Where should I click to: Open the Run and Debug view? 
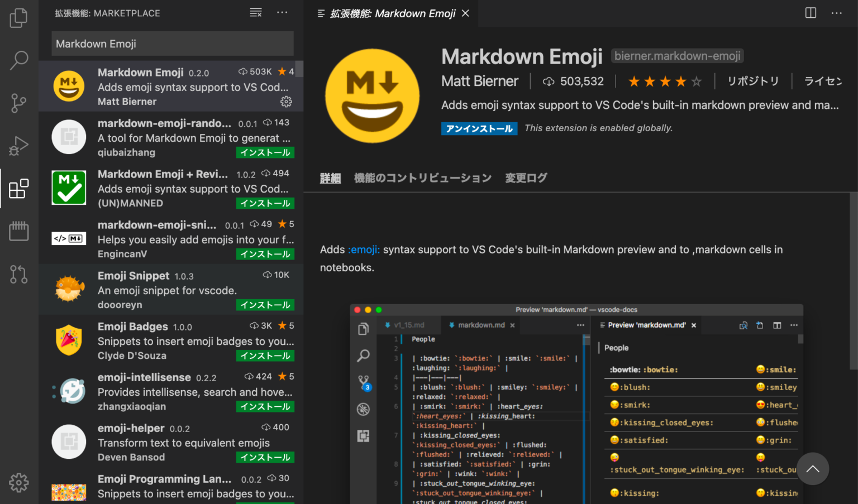[18, 145]
